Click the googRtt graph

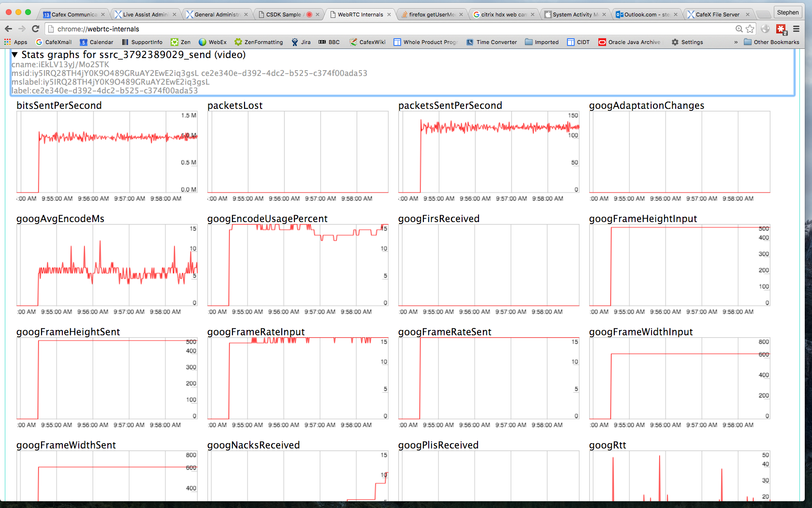[680, 476]
